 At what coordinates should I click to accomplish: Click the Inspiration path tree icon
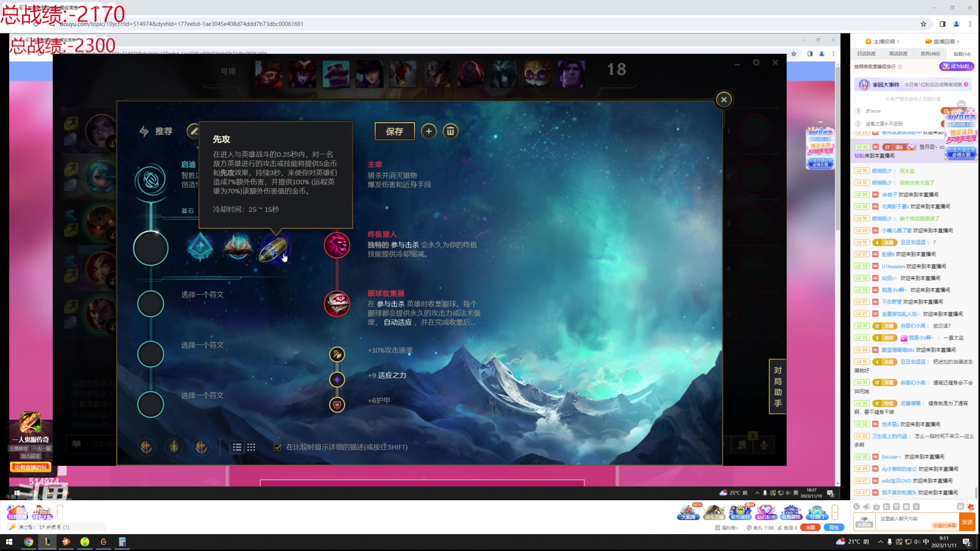[150, 180]
